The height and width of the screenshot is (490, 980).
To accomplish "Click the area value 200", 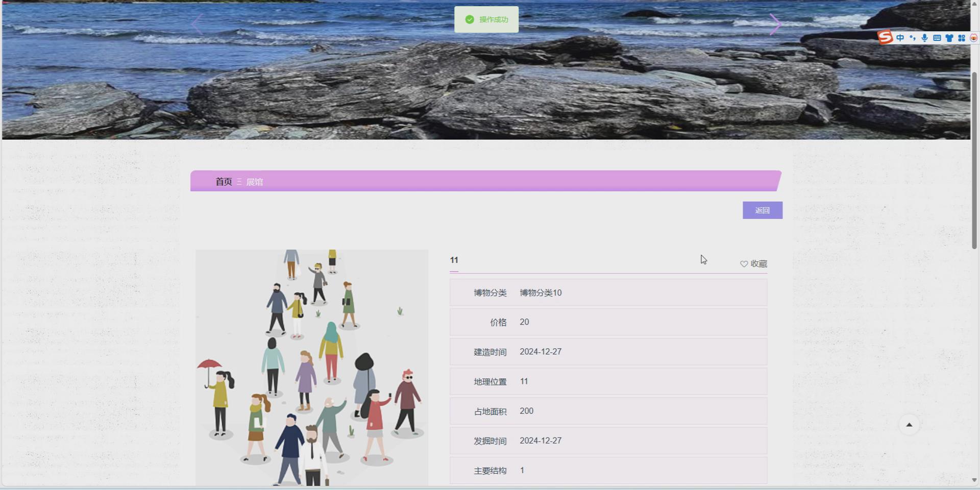I will pos(526,411).
